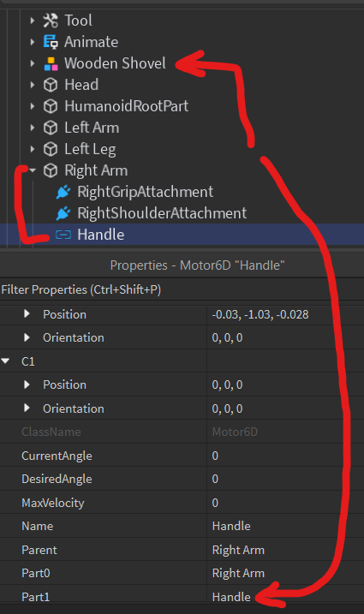Click the Animate script icon

51,42
